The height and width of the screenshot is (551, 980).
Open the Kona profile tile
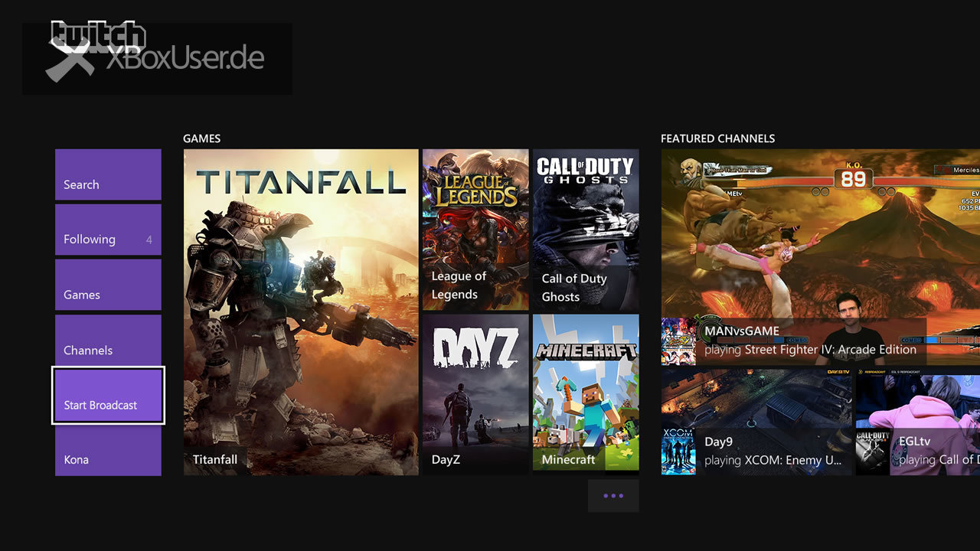tap(108, 451)
